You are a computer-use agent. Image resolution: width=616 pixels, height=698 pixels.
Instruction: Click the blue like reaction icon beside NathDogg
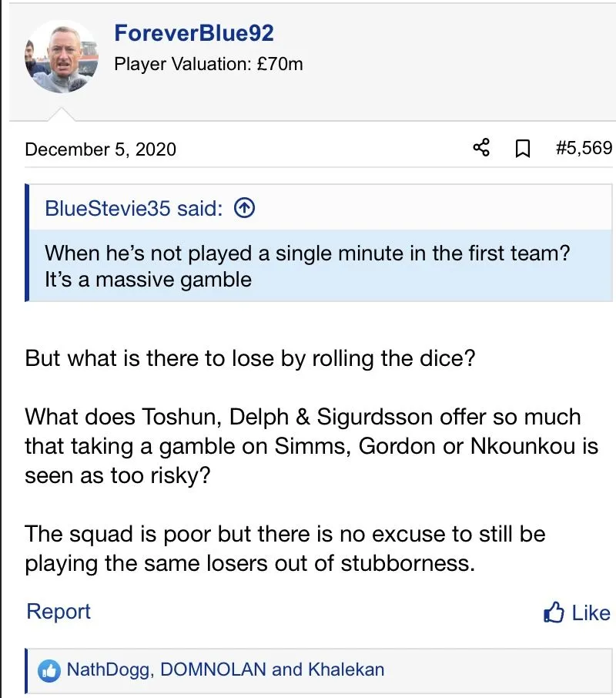(x=49, y=669)
